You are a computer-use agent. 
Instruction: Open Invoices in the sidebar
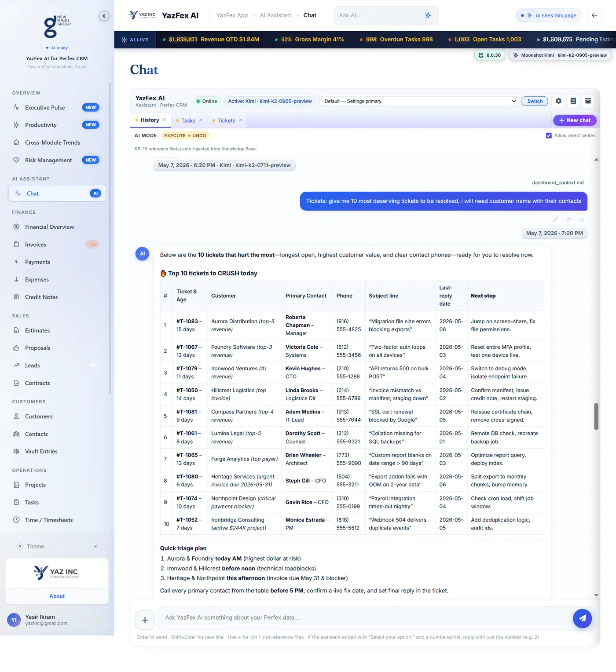[x=57, y=245]
